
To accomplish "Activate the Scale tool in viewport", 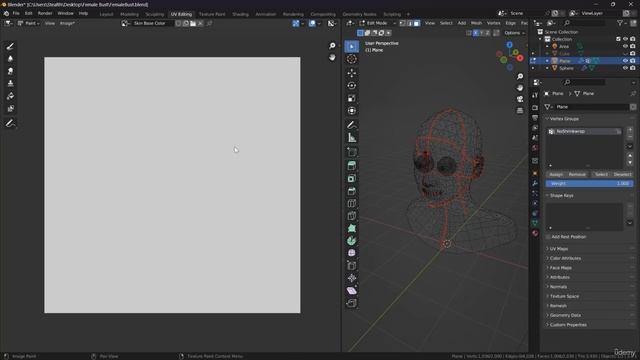I will point(351,98).
